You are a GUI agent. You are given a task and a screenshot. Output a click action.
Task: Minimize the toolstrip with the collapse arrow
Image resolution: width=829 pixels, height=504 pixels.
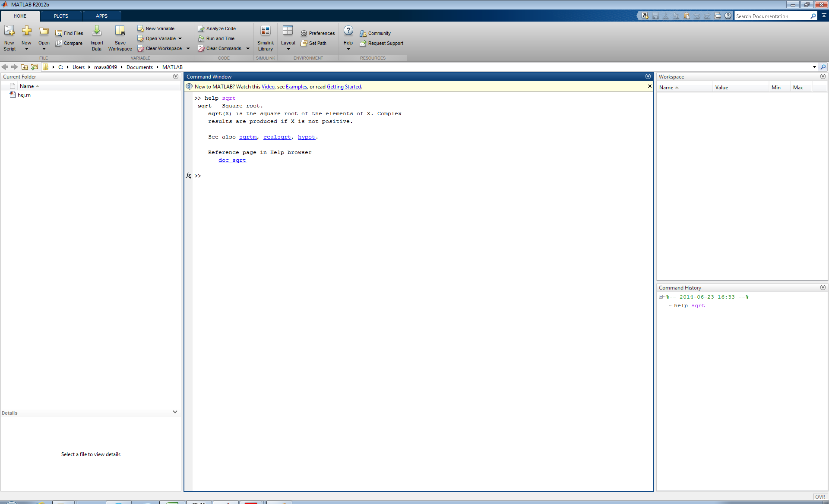tap(824, 16)
